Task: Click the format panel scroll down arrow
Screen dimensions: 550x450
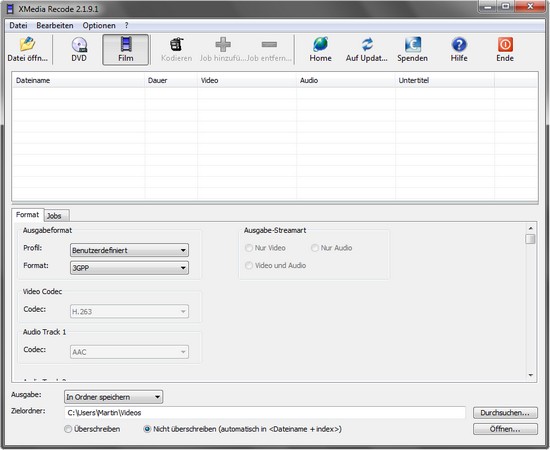Action: click(530, 375)
